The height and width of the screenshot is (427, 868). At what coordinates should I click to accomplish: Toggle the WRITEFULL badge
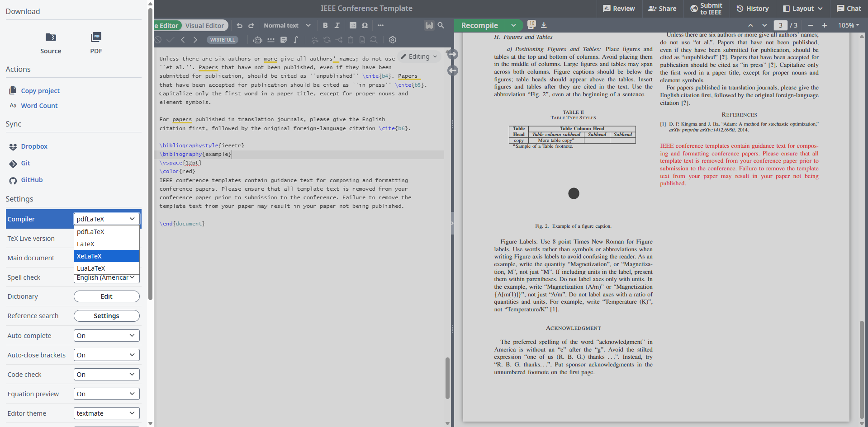[223, 40]
